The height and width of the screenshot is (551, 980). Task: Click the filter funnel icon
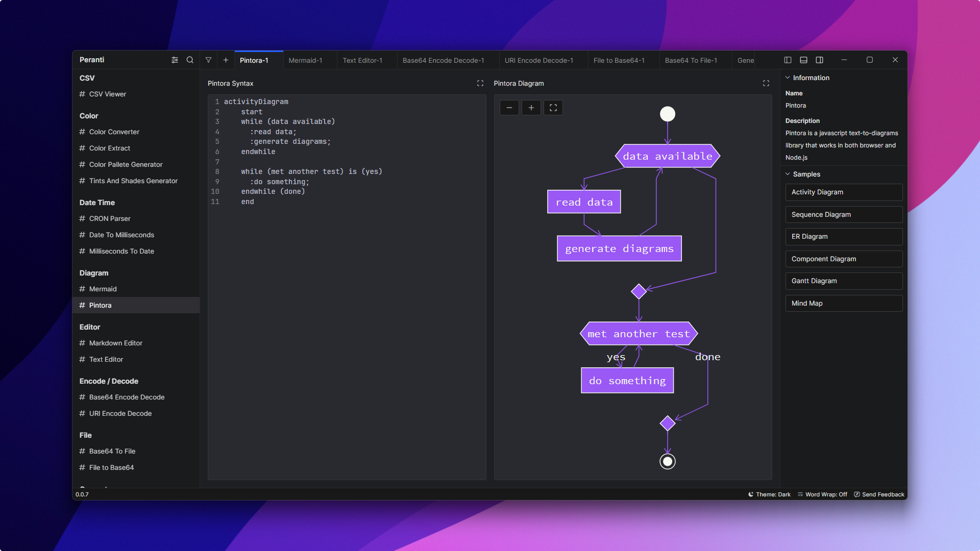point(208,60)
